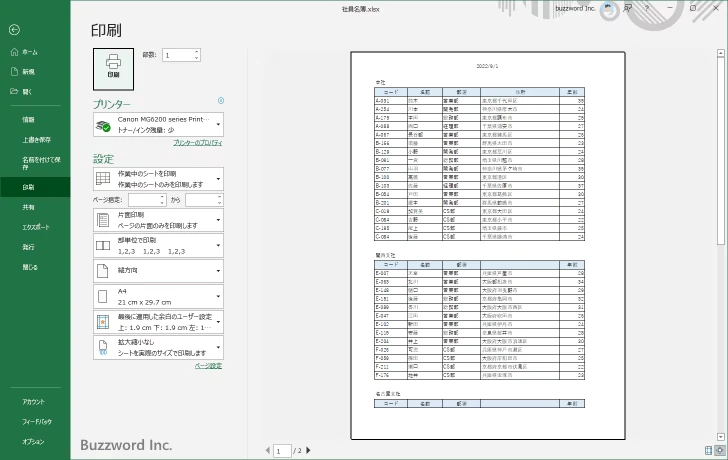Click the A4 paper size icon
This screenshot has width=728, height=460.
point(103,297)
